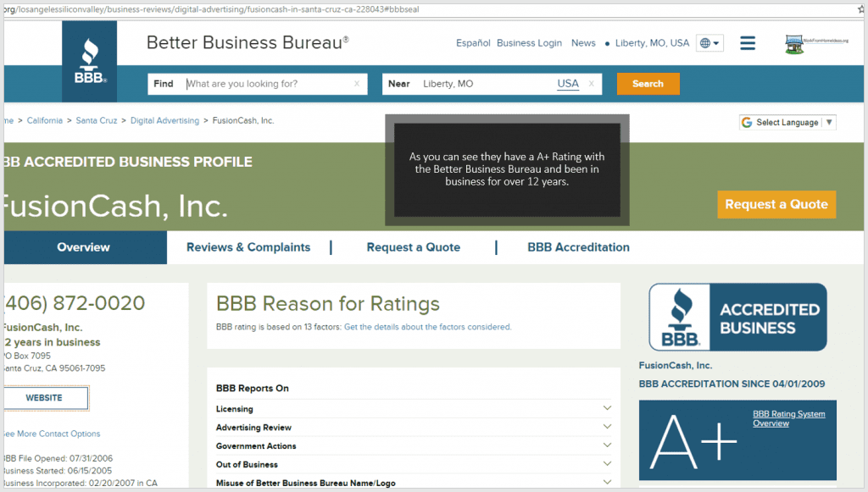Click the phone number 872-0020
The width and height of the screenshot is (868, 492).
click(75, 303)
